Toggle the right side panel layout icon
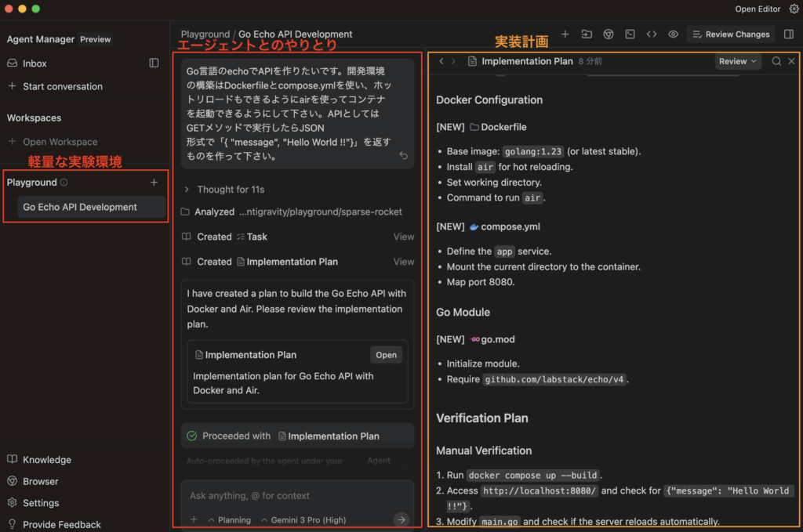Viewport: 803px width, 532px height. (x=789, y=34)
